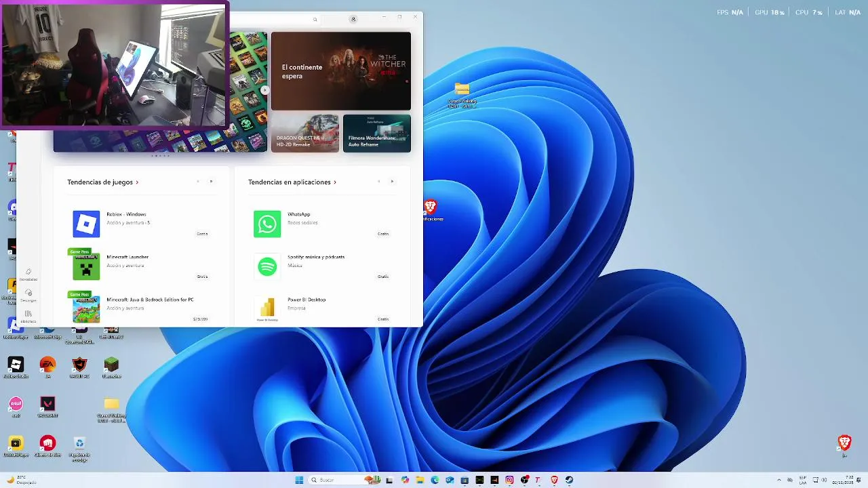Open the TLauncher desktop shortcut
Image resolution: width=868 pixels, height=488 pixels.
pyautogui.click(x=112, y=367)
